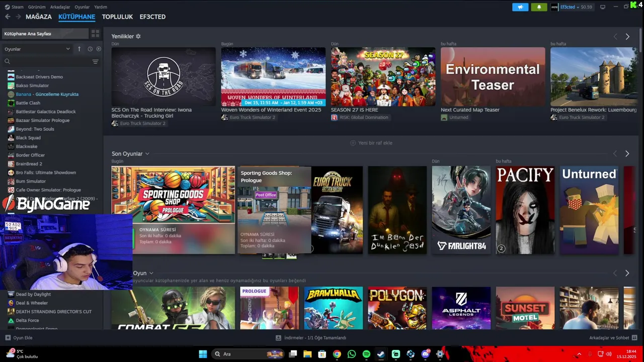Toggle the recent activity clock filter

pyautogui.click(x=90, y=49)
